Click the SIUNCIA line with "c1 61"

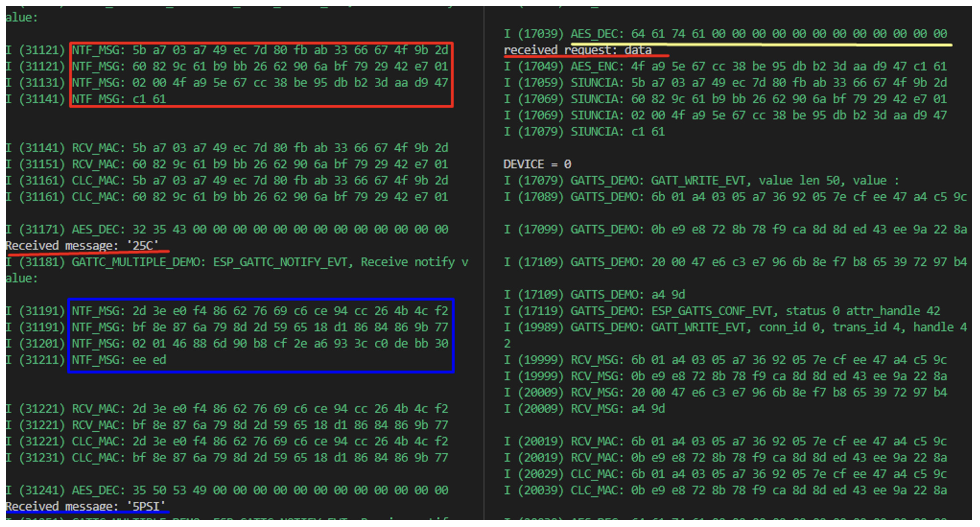coord(584,132)
